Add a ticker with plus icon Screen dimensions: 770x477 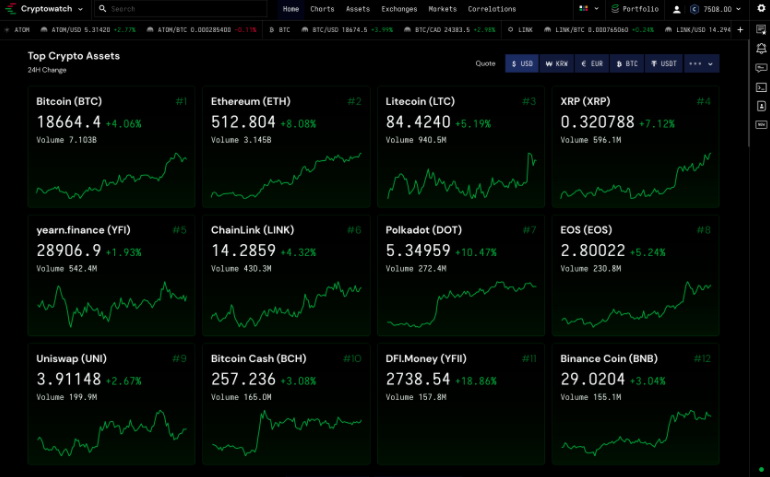(x=740, y=29)
